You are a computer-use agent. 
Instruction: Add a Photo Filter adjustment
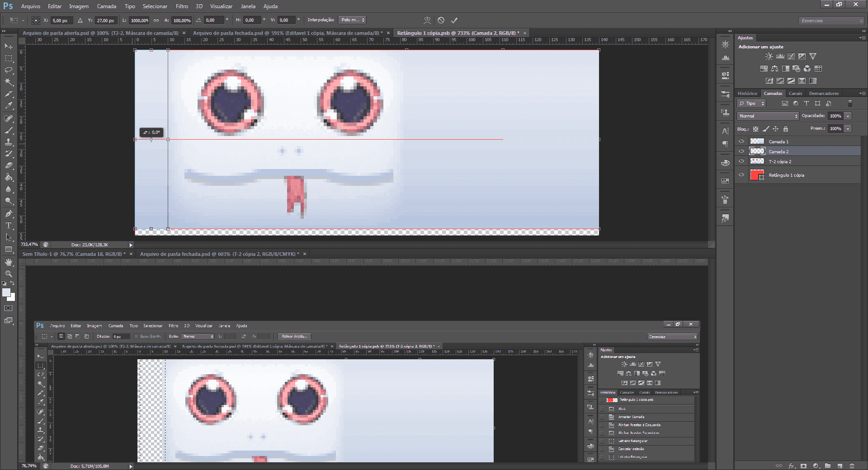(x=797, y=69)
